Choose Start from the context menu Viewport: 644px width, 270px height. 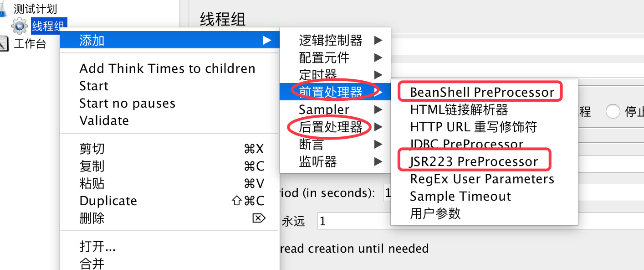point(169,86)
